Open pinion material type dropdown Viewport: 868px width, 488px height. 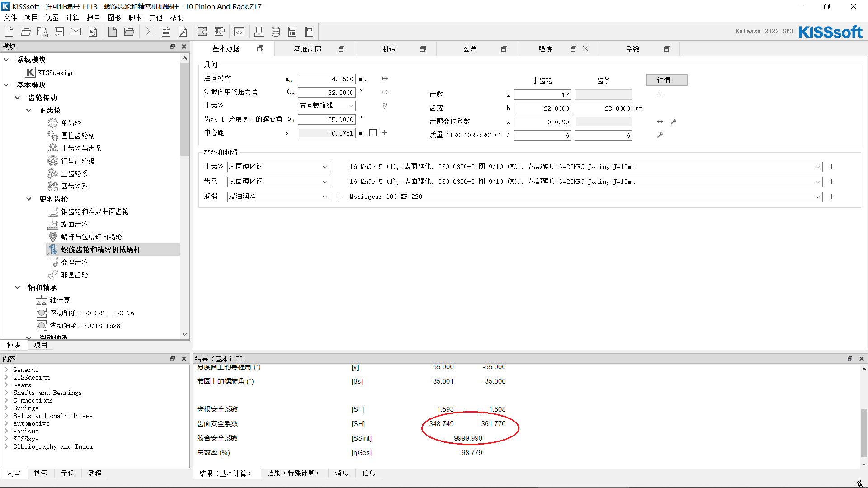click(278, 167)
